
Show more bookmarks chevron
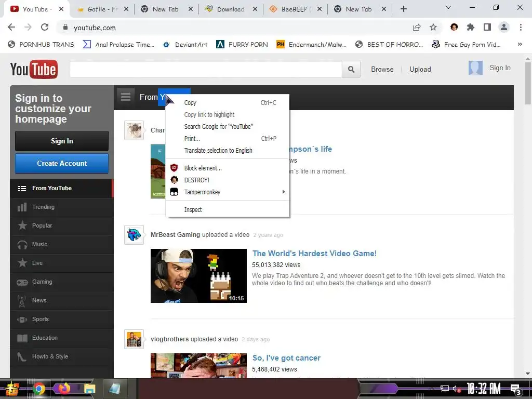[x=520, y=44]
